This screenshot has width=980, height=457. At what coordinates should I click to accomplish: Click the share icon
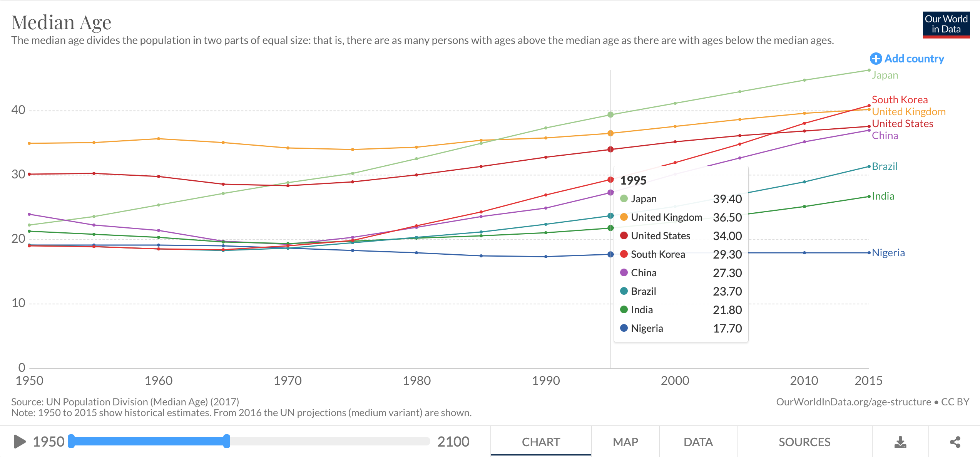[x=955, y=442]
